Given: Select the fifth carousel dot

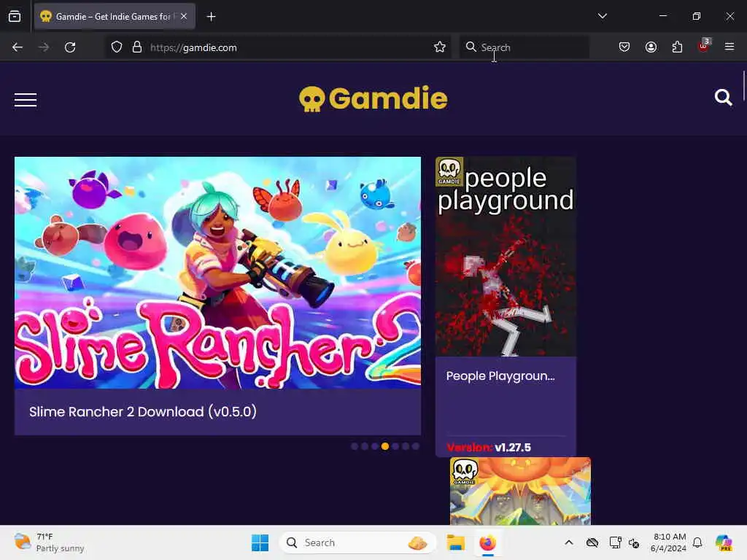Looking at the screenshot, I should [x=395, y=446].
